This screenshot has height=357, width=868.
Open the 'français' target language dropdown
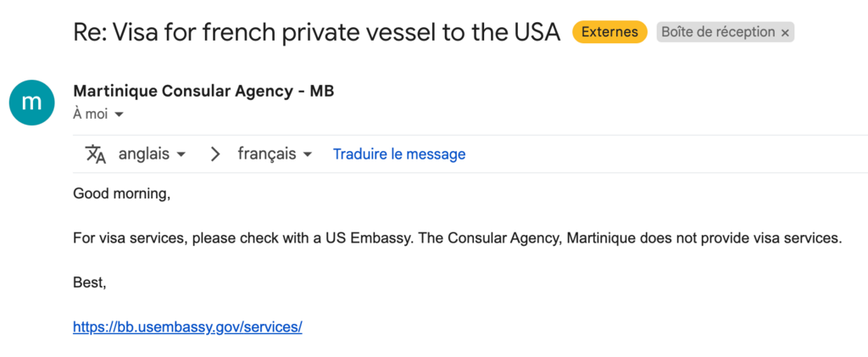275,153
